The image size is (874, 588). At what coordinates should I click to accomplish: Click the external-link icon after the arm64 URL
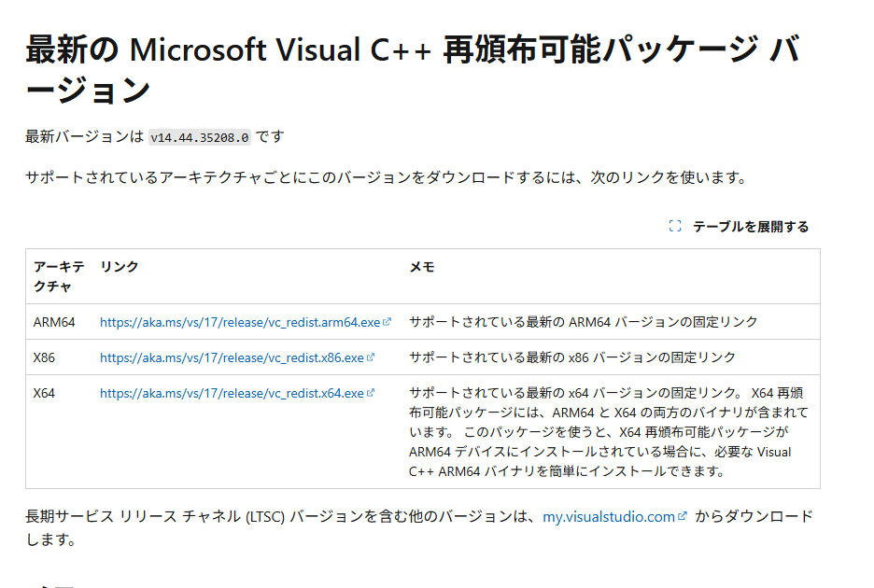click(x=387, y=322)
